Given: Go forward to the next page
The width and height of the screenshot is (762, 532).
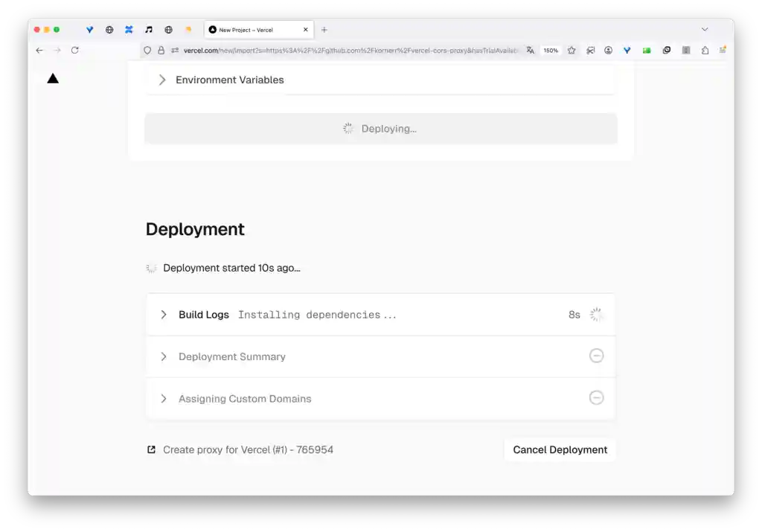Looking at the screenshot, I should (57, 50).
